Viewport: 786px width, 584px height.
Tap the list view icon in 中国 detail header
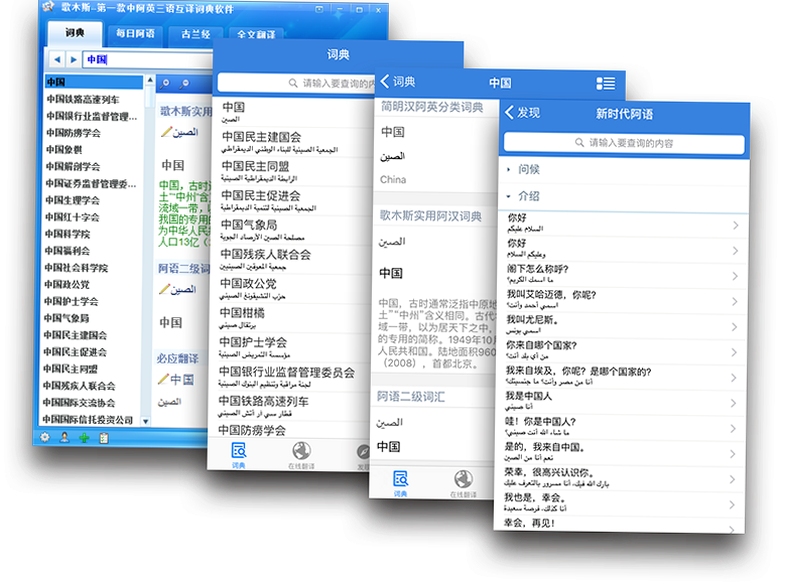tap(606, 83)
